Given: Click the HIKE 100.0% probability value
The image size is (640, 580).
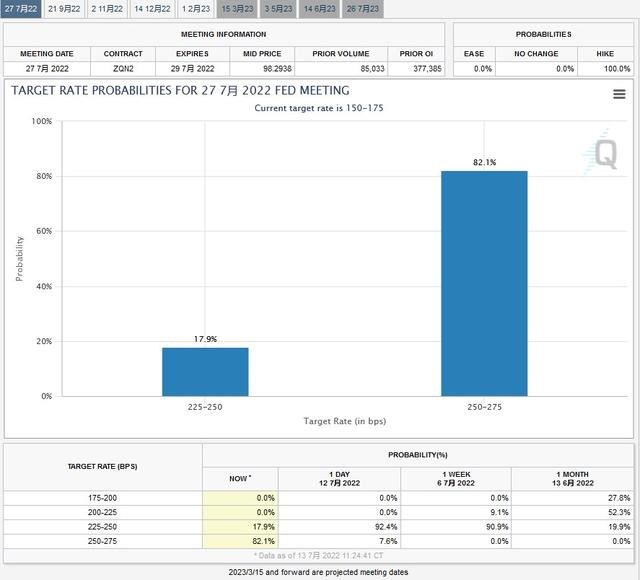Looking at the screenshot, I should coord(616,68).
